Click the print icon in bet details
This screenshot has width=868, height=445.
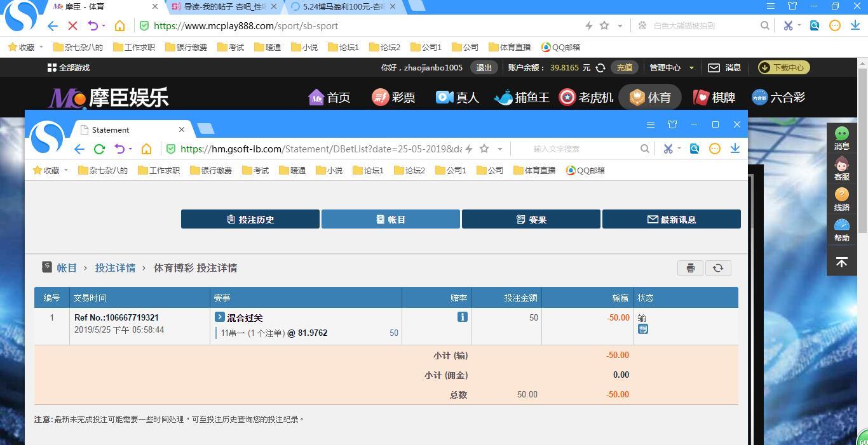[x=690, y=268]
